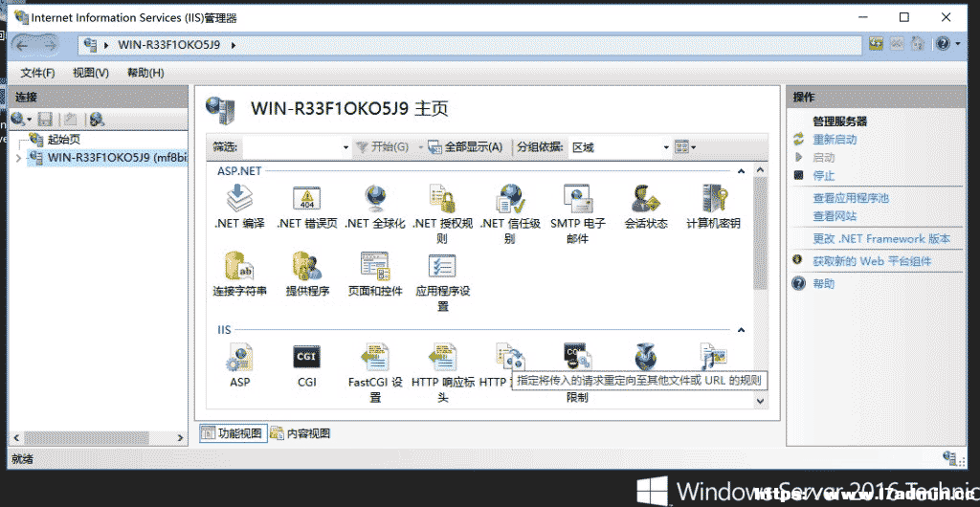This screenshot has height=507, width=980.
Task: Click the back navigation arrow
Action: pos(23,44)
